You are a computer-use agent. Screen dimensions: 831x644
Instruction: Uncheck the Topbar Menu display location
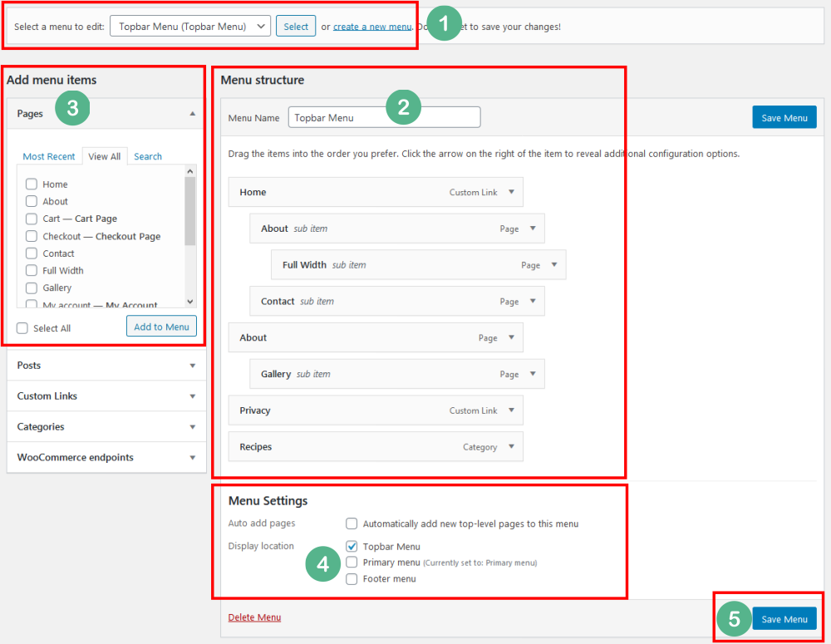click(352, 546)
